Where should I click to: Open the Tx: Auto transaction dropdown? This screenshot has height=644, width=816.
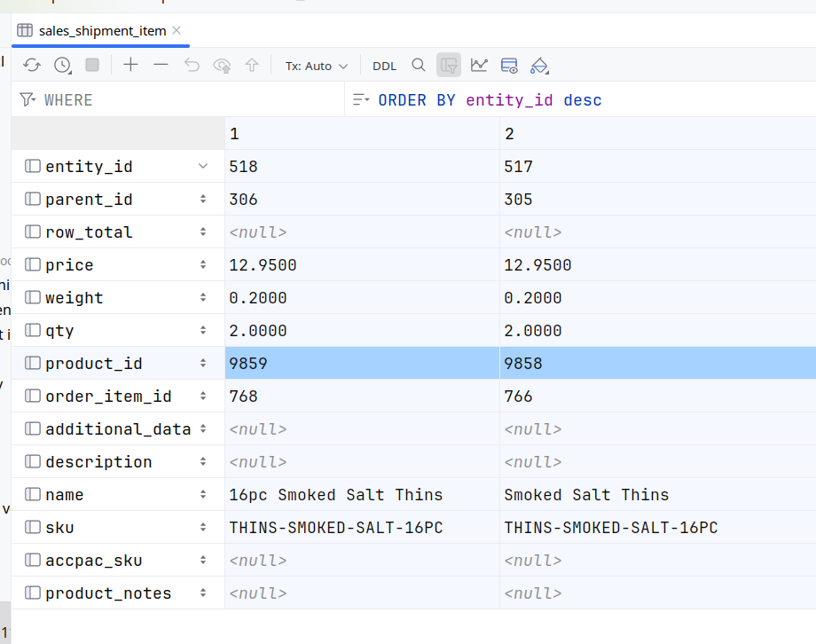[x=316, y=66]
